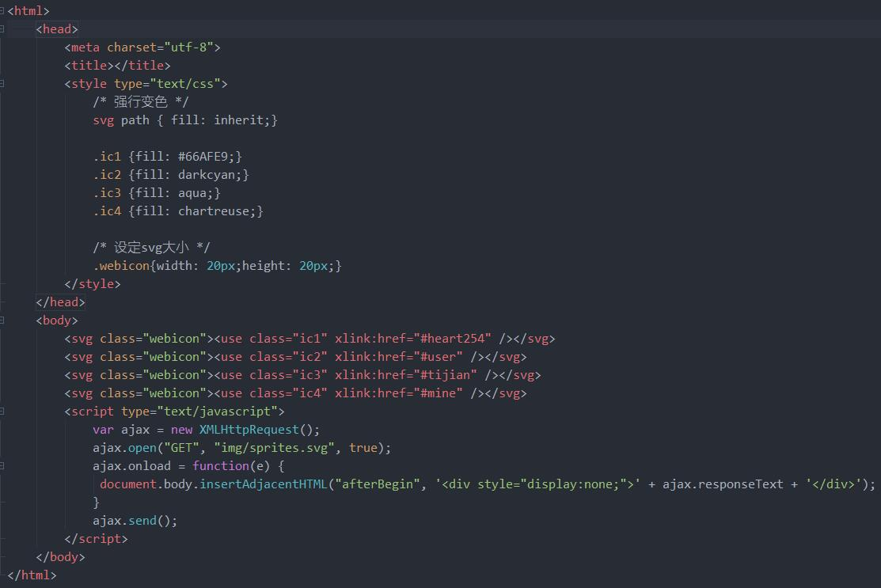
Task: Click the chartreuse fill value
Action: [x=214, y=211]
